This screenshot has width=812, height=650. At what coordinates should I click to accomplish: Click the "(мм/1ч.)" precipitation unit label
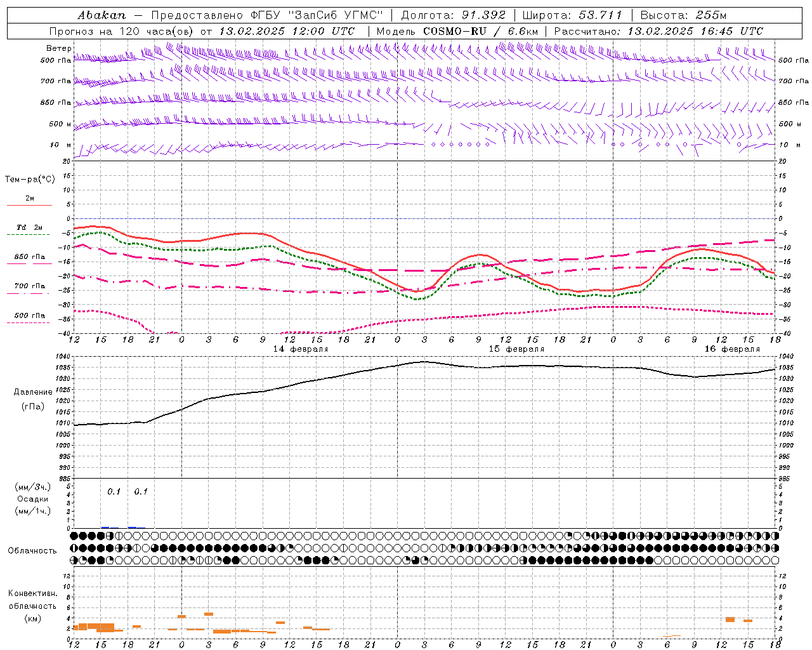click(33, 511)
